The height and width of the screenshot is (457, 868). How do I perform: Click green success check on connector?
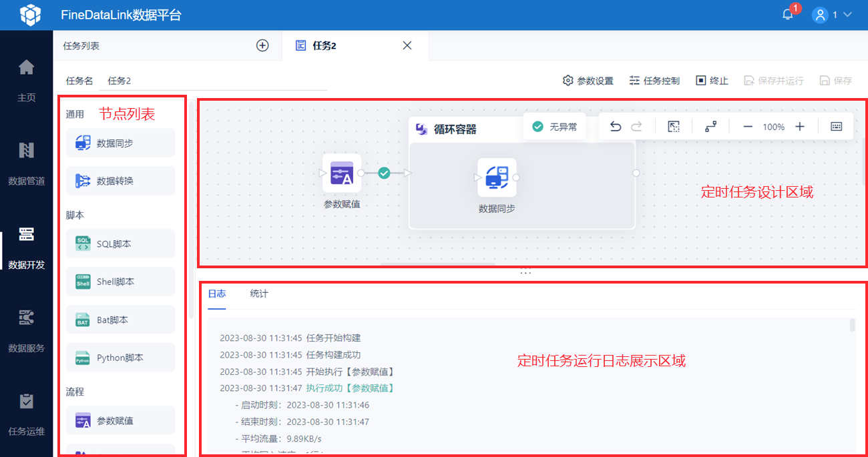click(384, 173)
